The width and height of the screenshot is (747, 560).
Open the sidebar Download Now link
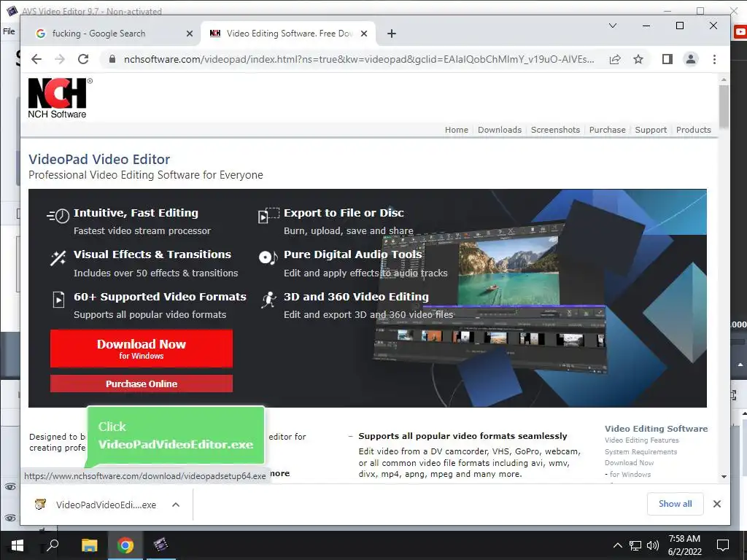click(x=629, y=463)
